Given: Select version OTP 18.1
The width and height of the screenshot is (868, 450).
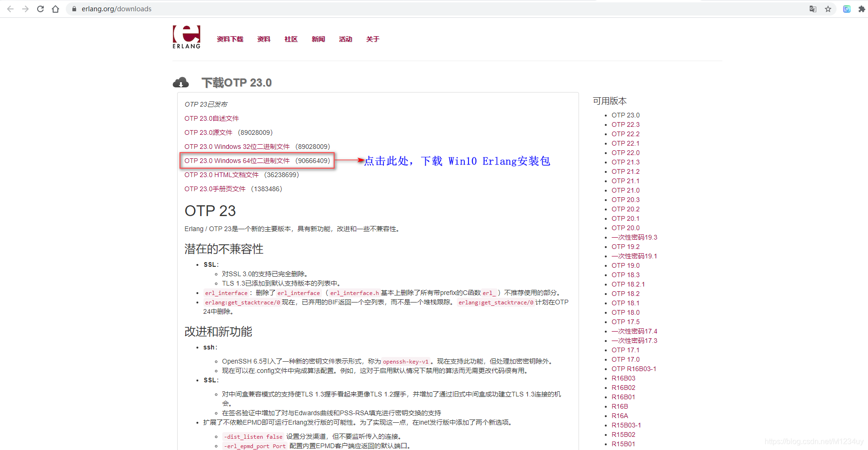Looking at the screenshot, I should 626,303.
